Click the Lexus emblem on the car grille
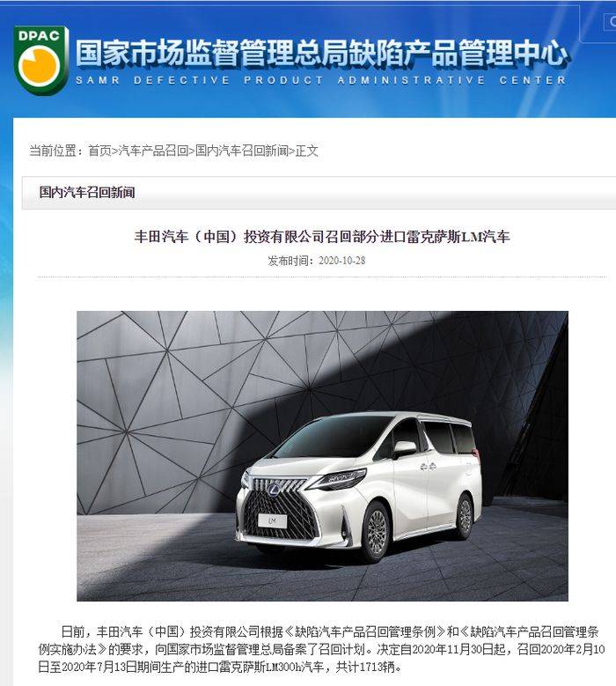This screenshot has width=616, height=686. [275, 489]
